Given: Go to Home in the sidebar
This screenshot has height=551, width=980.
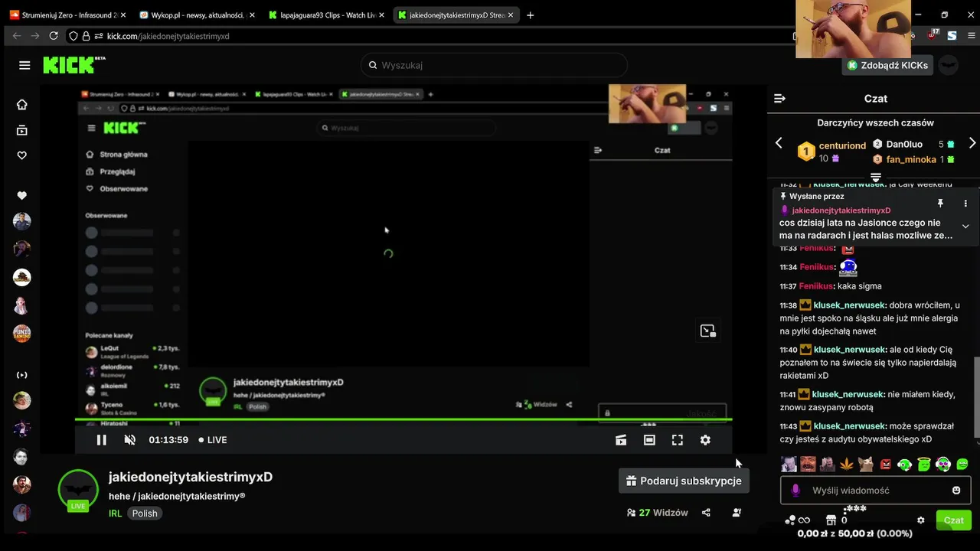Looking at the screenshot, I should coord(22,105).
